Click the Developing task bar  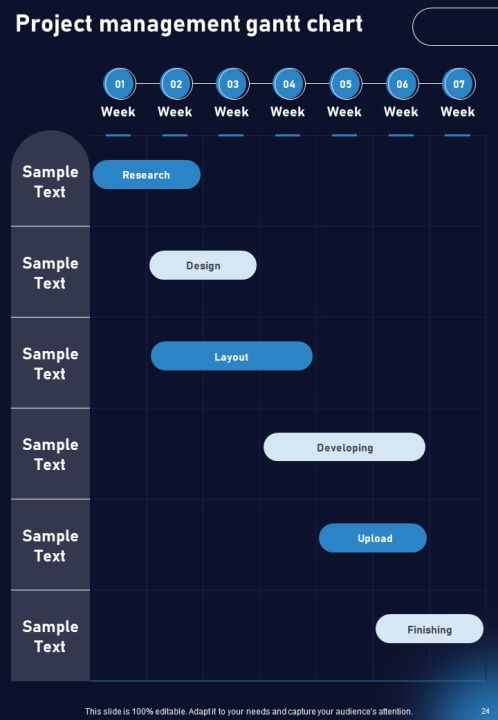[344, 447]
